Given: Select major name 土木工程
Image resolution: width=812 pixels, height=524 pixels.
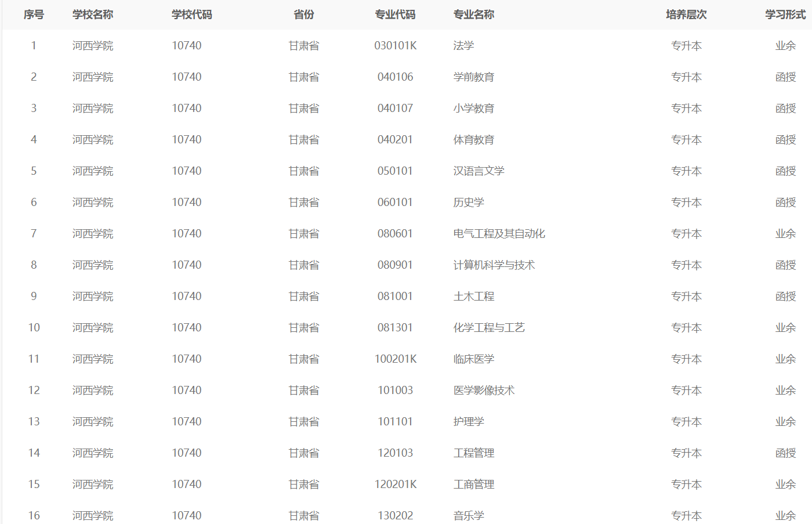Looking at the screenshot, I should coord(474,297).
